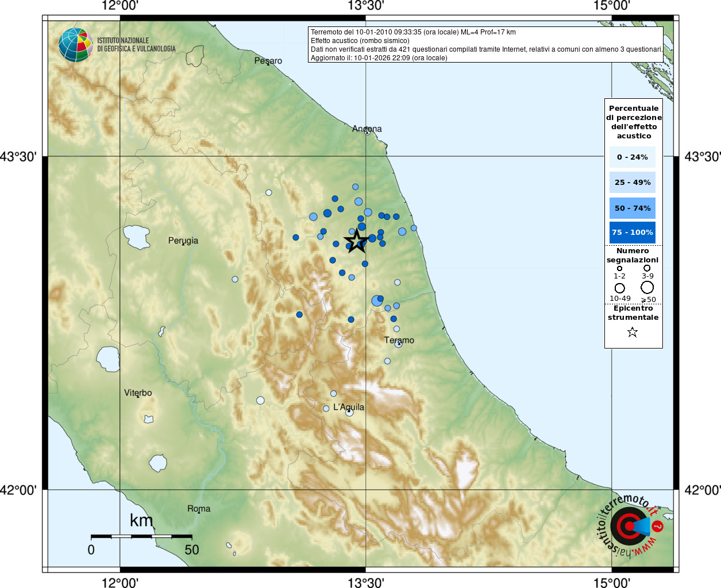
Task: Click the top 13°30' longitude label
Action: coord(365,6)
